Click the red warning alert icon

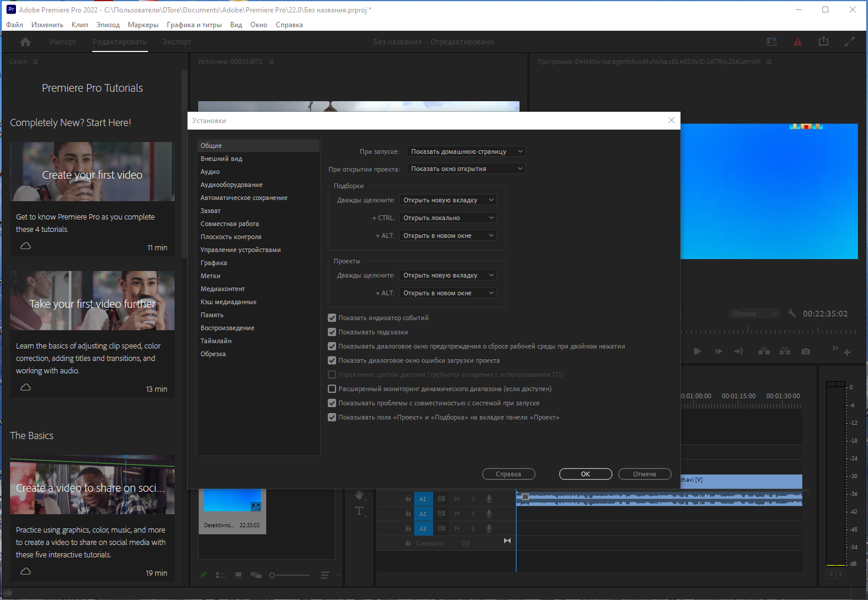(798, 41)
